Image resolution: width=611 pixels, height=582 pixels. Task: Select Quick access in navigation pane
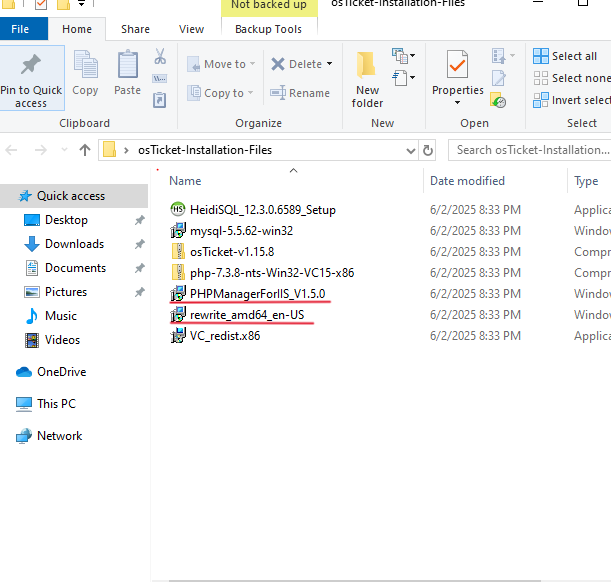point(74,196)
